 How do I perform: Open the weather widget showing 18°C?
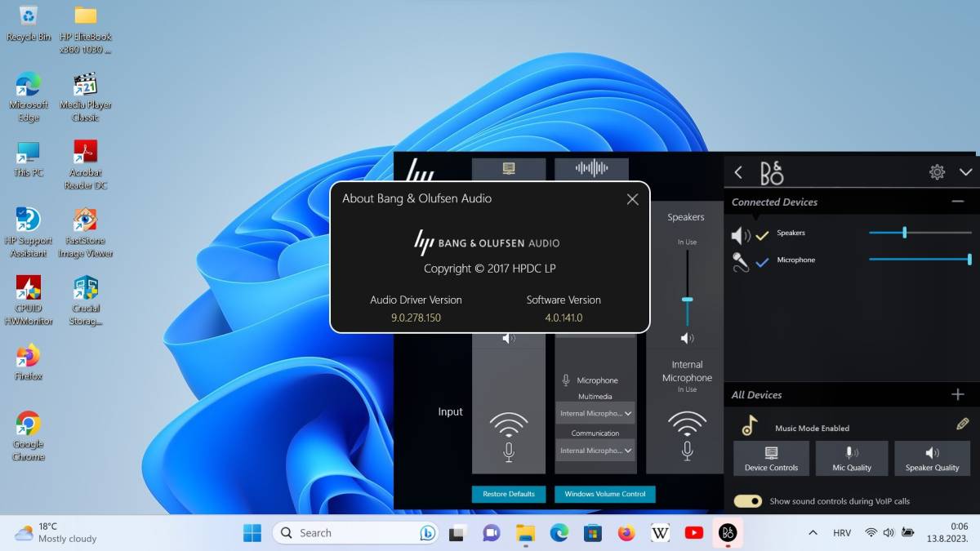pyautogui.click(x=56, y=533)
